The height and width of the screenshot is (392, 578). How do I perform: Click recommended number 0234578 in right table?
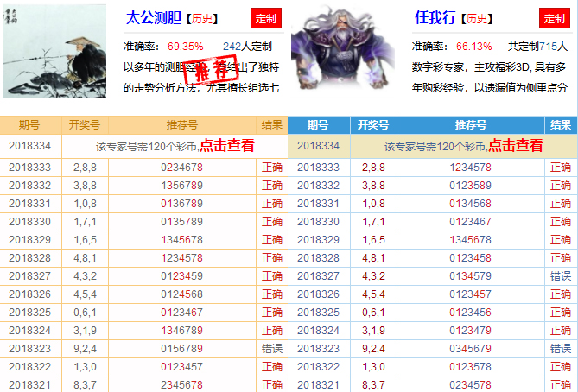pos(470,384)
